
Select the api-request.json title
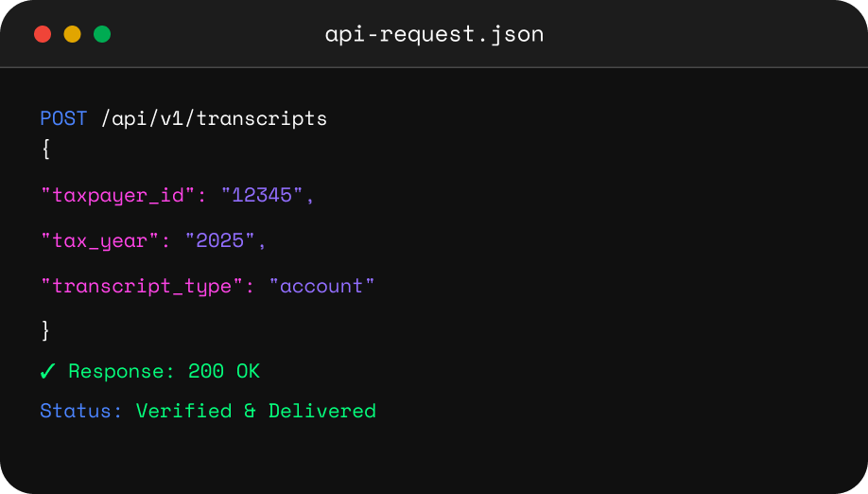[434, 35]
